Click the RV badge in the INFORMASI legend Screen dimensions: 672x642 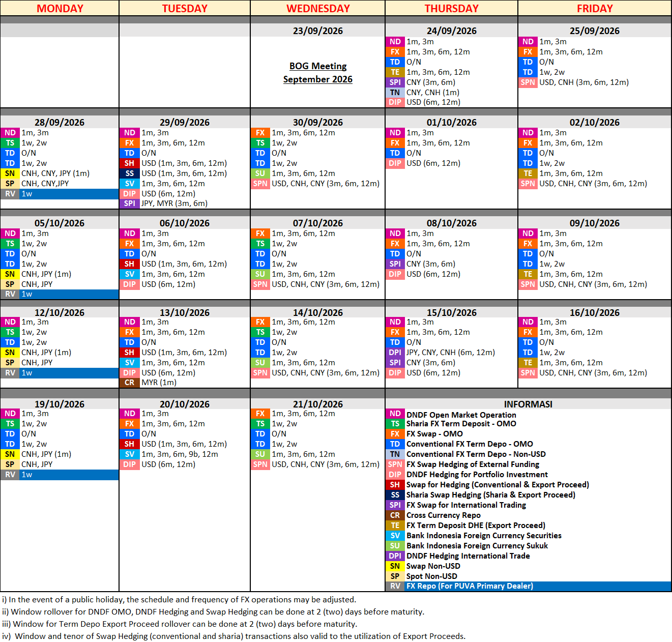[x=395, y=586]
